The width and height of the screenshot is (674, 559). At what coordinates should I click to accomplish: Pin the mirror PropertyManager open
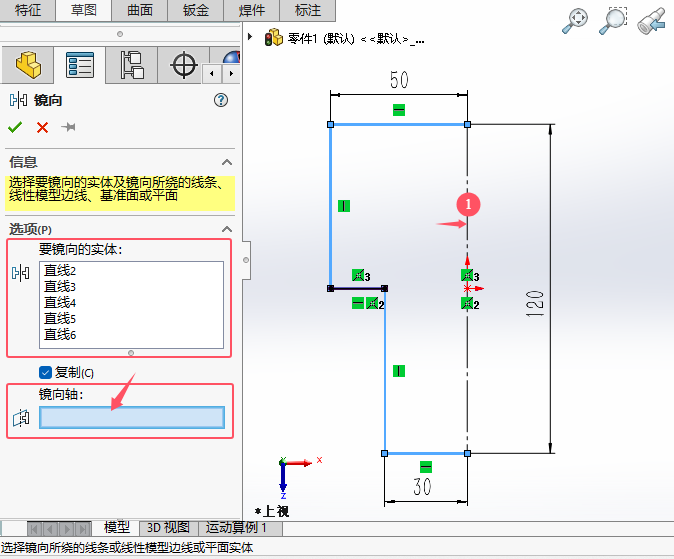point(68,127)
